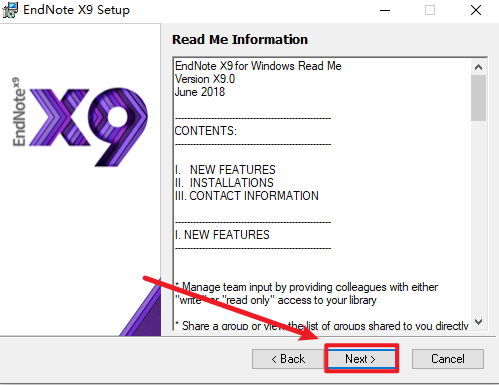Click the scrollbar up arrow

[478, 67]
